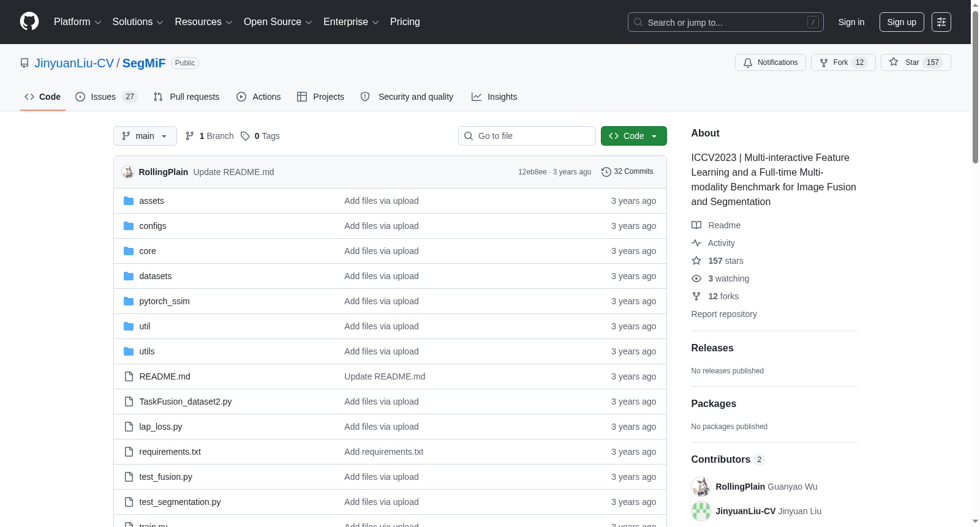
Task: Click the Search or jump to field
Action: click(x=726, y=22)
